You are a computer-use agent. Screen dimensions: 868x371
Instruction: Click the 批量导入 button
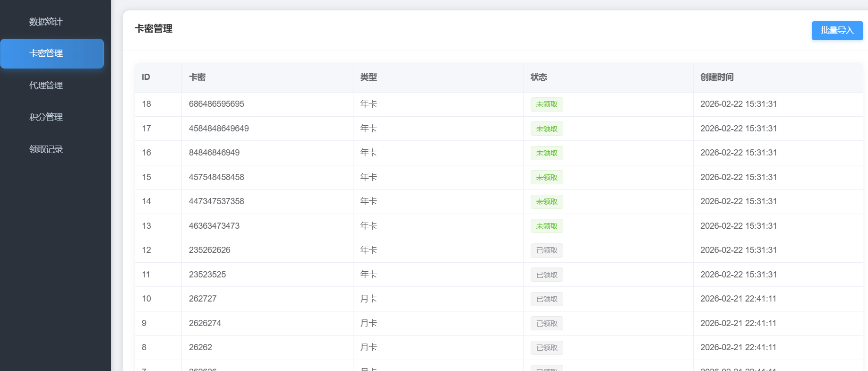pos(837,31)
